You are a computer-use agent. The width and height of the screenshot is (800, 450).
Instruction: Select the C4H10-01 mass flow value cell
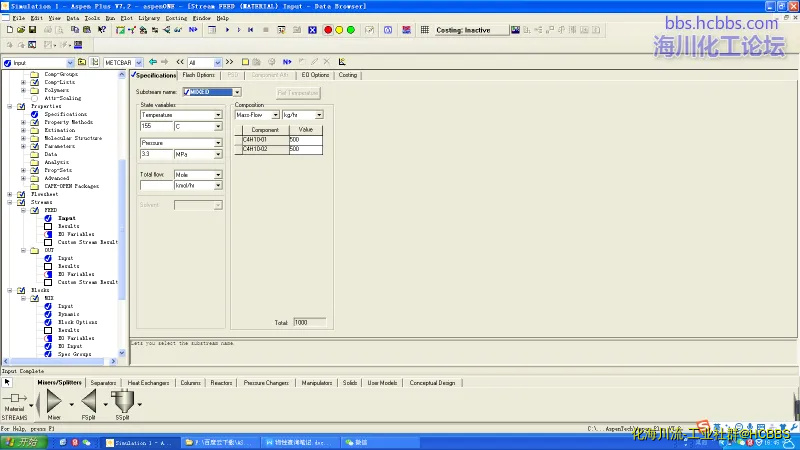306,140
